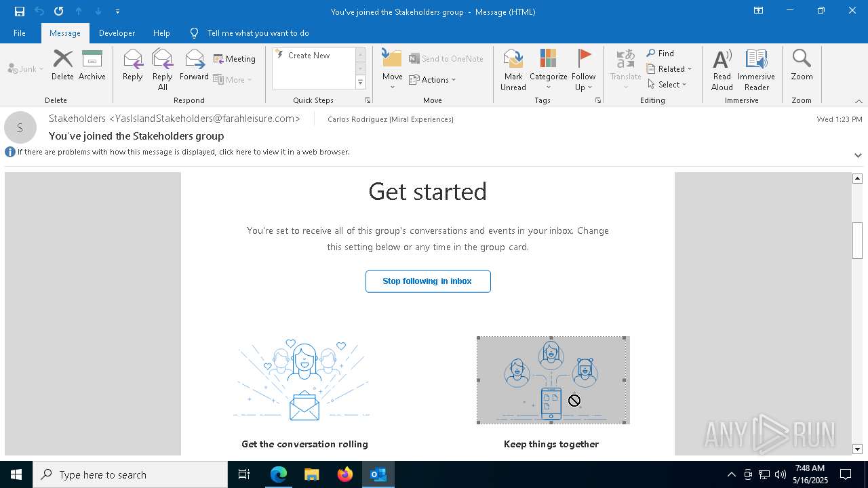Select the Message ribbon tab
Viewport: 868px width, 488px height.
pyautogui.click(x=65, y=33)
